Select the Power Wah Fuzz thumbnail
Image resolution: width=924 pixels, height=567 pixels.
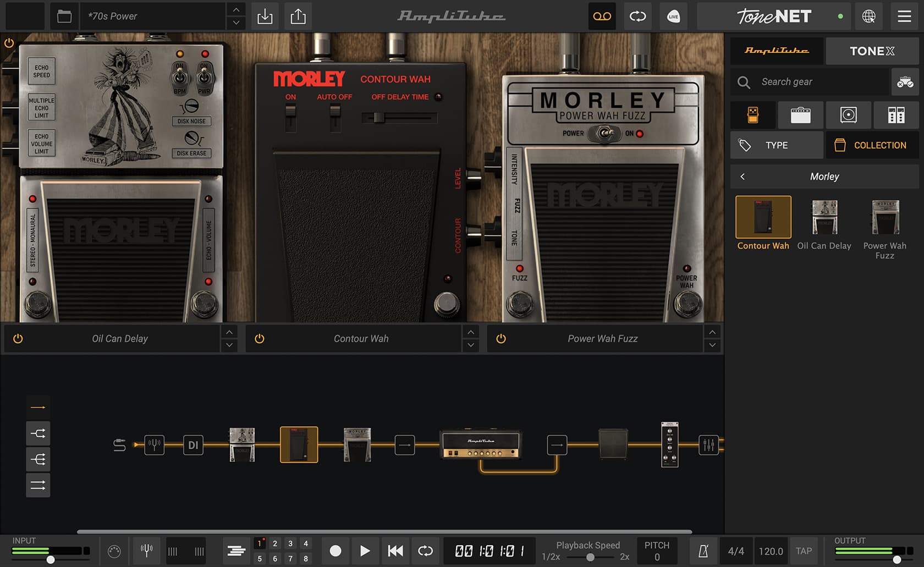(884, 217)
